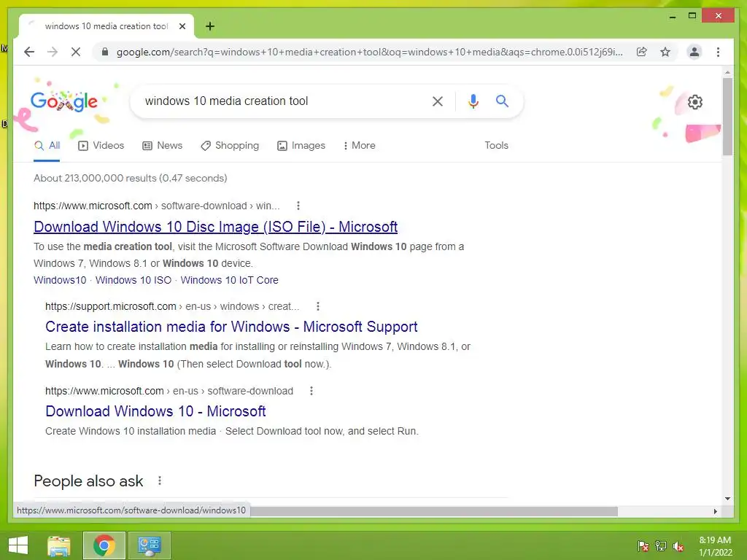747x560 pixels.
Task: Click the scroll down arrow
Action: [x=727, y=499]
